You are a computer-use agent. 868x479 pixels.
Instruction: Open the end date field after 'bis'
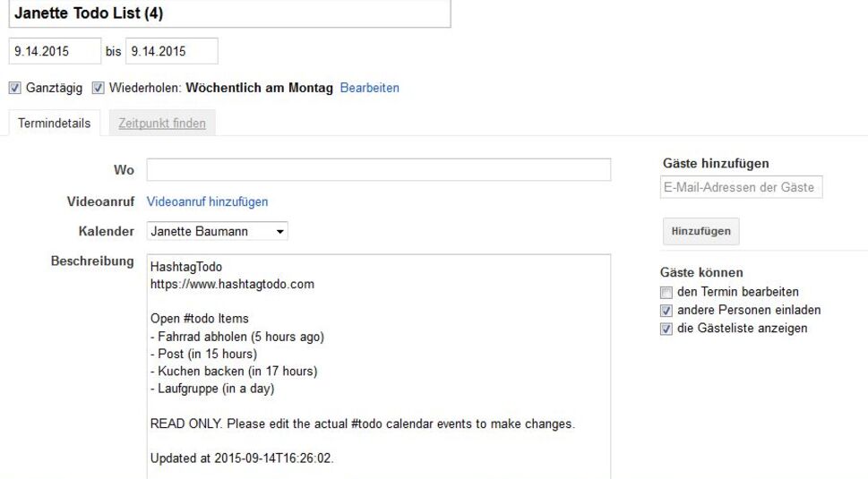pyautogui.click(x=172, y=51)
